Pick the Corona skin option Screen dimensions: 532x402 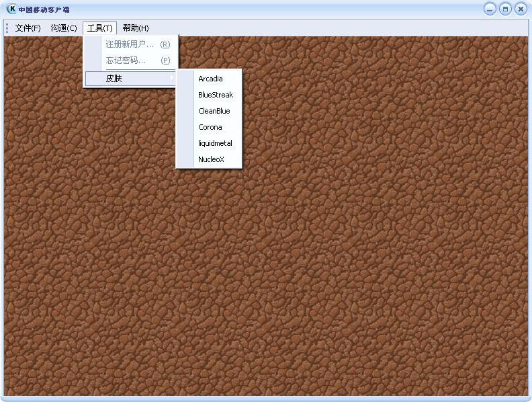pyautogui.click(x=210, y=127)
